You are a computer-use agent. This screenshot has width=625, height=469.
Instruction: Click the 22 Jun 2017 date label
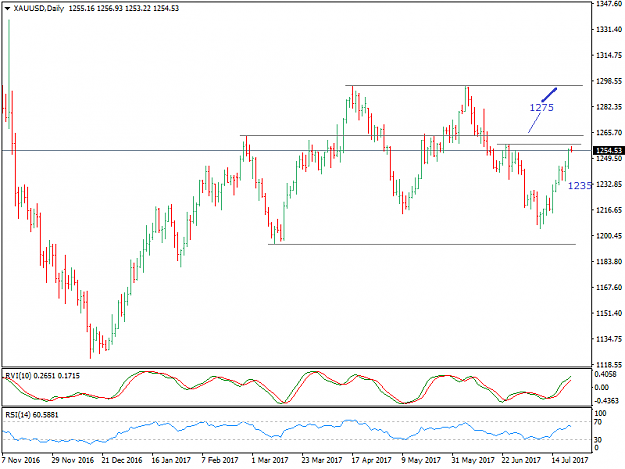[521, 460]
